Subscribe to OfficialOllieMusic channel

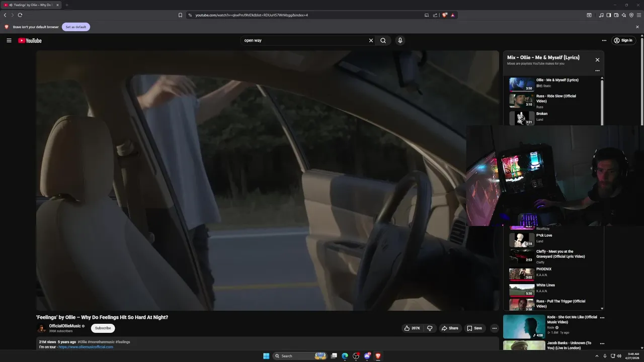[x=103, y=328]
